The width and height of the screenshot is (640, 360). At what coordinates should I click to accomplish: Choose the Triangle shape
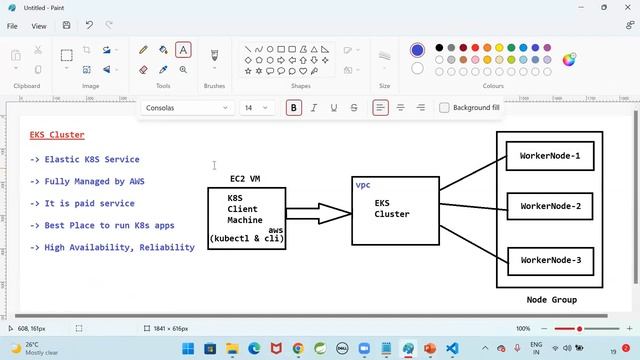coord(314,49)
